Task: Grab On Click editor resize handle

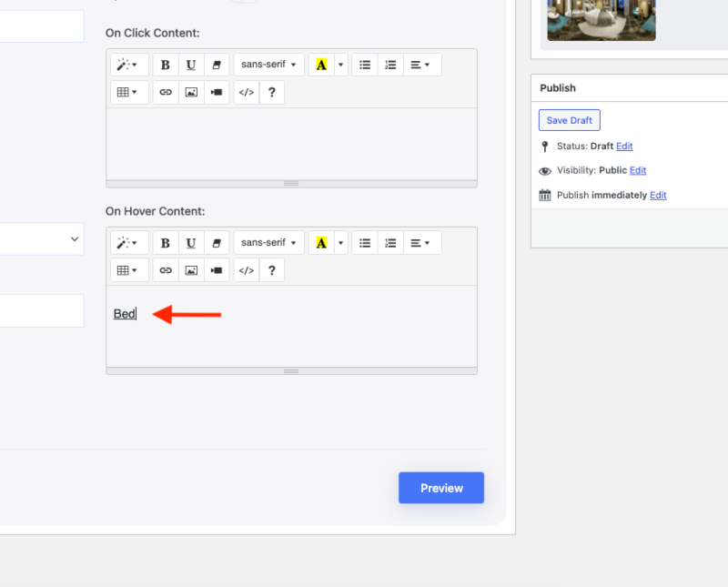Action: 291,184
